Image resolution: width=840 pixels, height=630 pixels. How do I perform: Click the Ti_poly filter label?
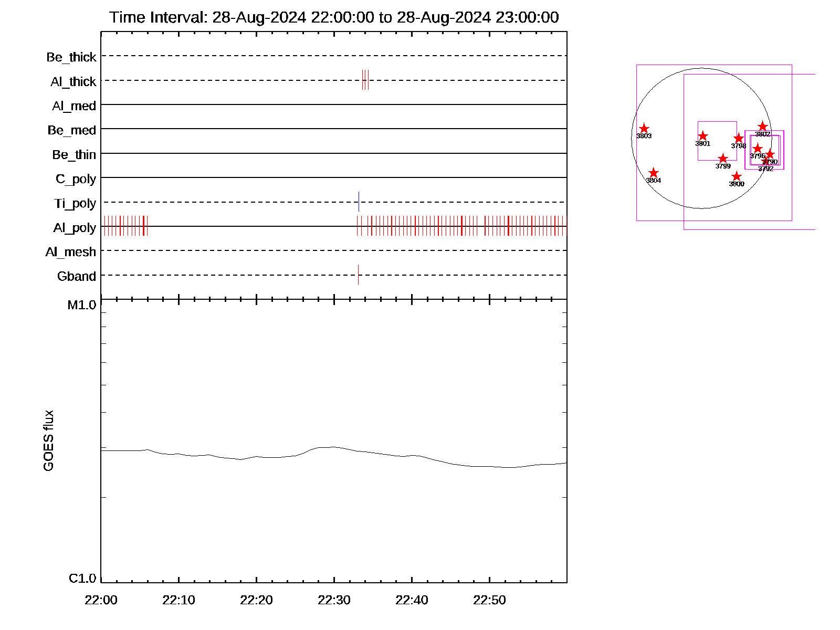point(75,203)
